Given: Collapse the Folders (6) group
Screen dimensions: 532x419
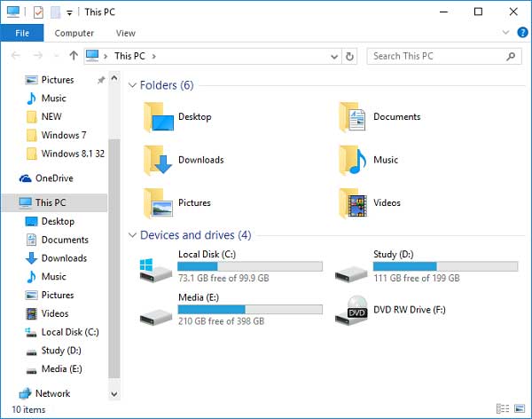Looking at the screenshot, I should tap(132, 85).
